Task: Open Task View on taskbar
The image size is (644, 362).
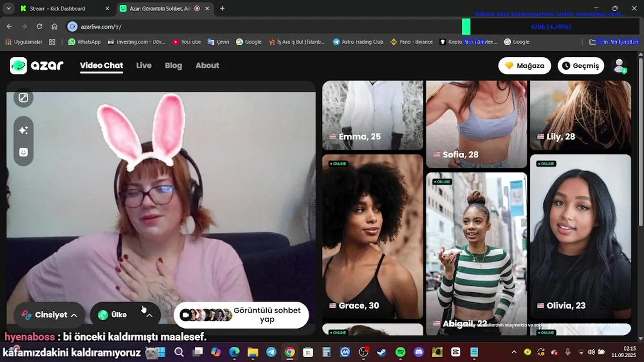Action: tap(198, 352)
